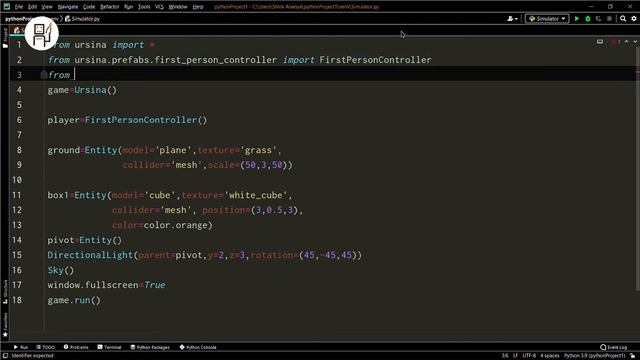
Task: Open the Window menu
Action: point(178,7)
